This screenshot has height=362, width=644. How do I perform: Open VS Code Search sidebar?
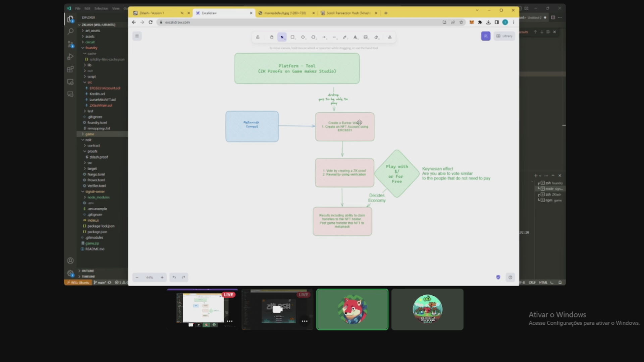click(70, 32)
